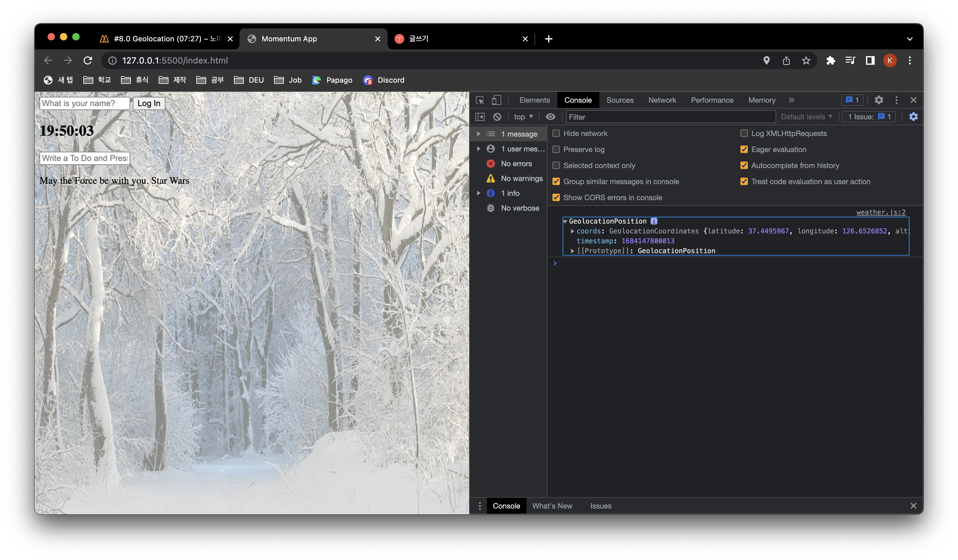
Task: Open DevTools customize three-dot menu
Action: click(x=896, y=100)
